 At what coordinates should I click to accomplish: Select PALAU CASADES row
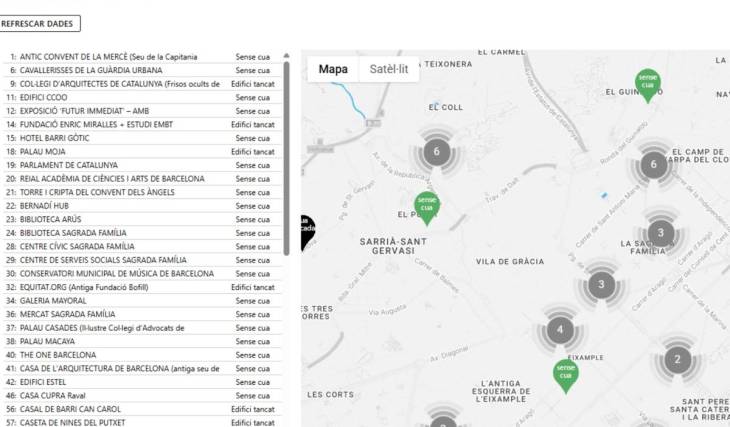click(142, 328)
